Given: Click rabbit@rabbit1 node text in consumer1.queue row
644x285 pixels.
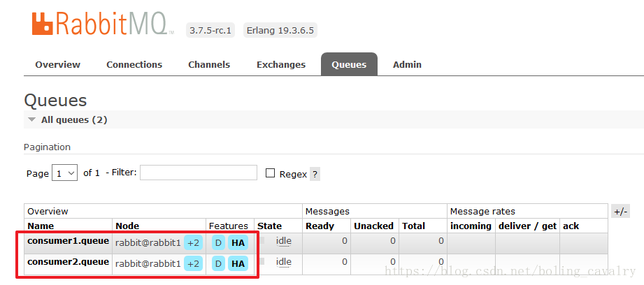Looking at the screenshot, I should 148,243.
